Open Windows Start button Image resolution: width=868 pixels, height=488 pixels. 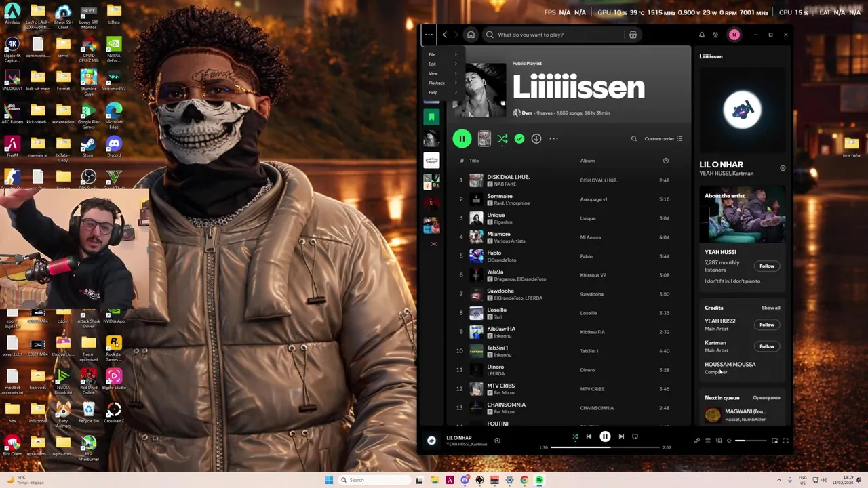pos(329,480)
